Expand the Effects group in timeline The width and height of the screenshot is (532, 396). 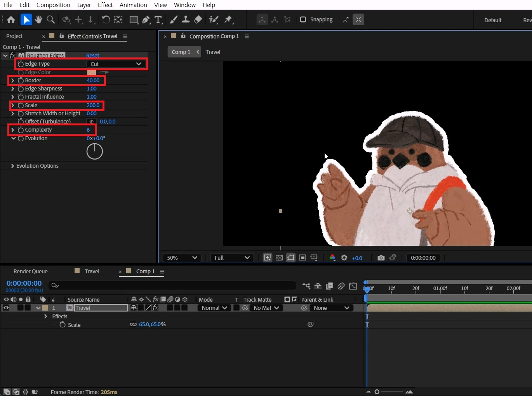[46, 316]
